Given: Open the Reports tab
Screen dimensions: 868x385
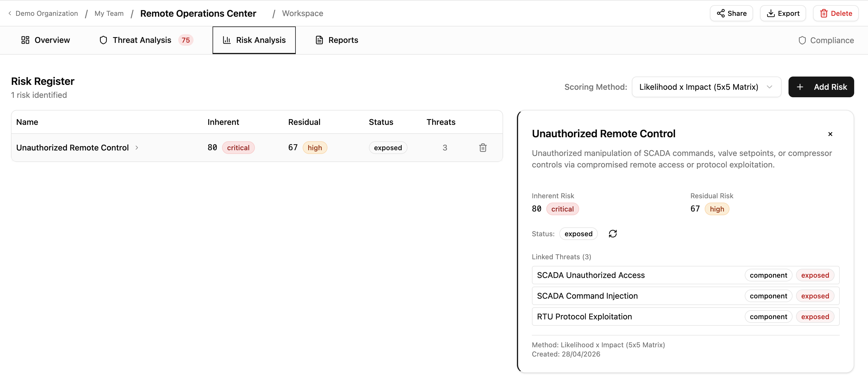Looking at the screenshot, I should [x=337, y=40].
